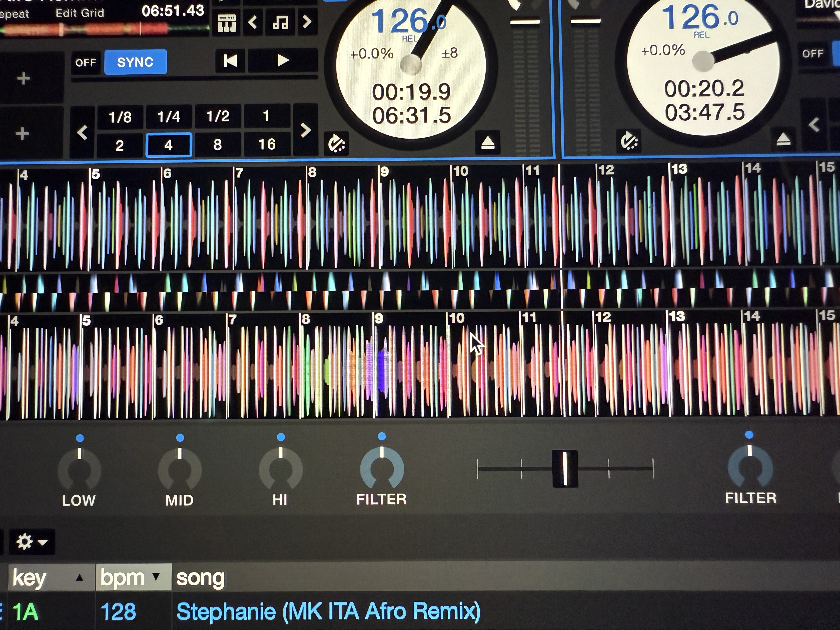Show smaller loop sizes with left chevron
The image size is (840, 630).
click(82, 132)
